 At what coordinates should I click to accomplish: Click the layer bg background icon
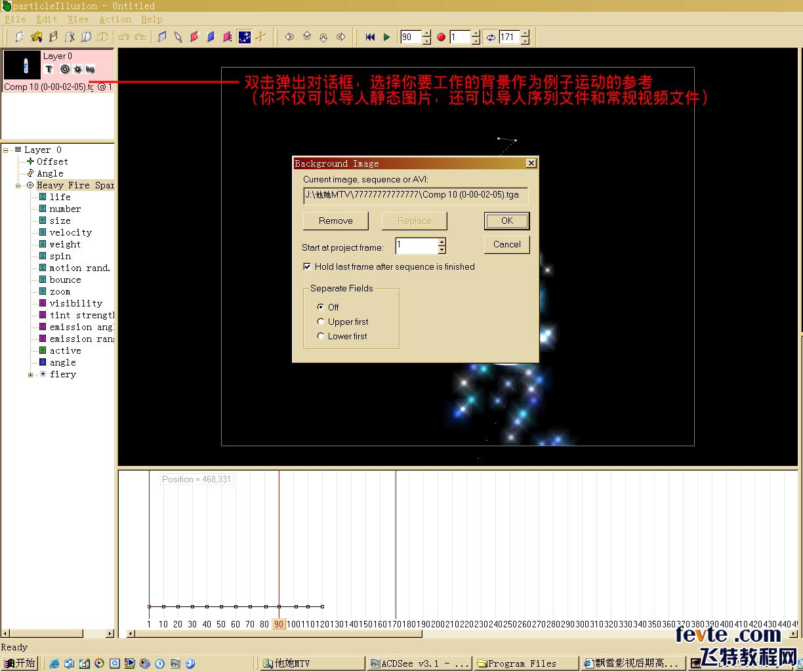[x=90, y=69]
